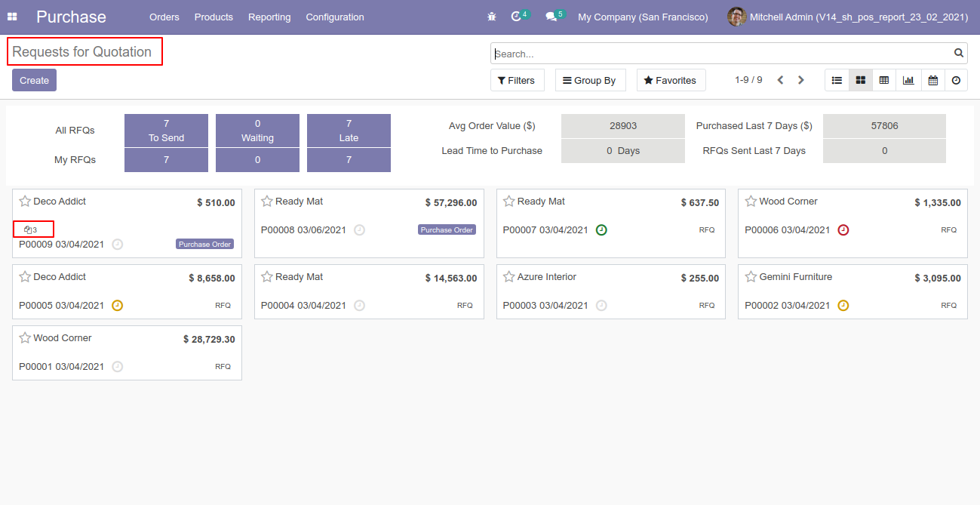Open activity clock on P00003 card
This screenshot has height=505, width=980.
[601, 305]
